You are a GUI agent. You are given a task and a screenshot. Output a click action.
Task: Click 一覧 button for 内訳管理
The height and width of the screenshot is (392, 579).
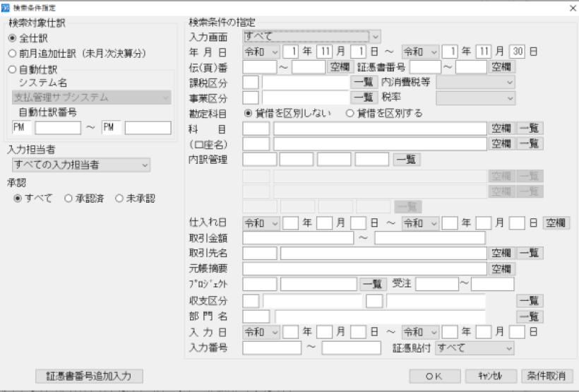[407, 160]
